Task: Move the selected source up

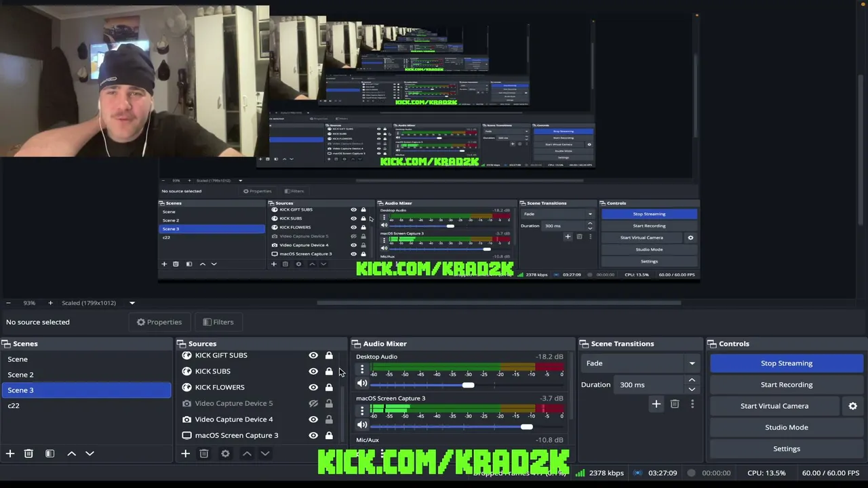Action: pos(247,453)
